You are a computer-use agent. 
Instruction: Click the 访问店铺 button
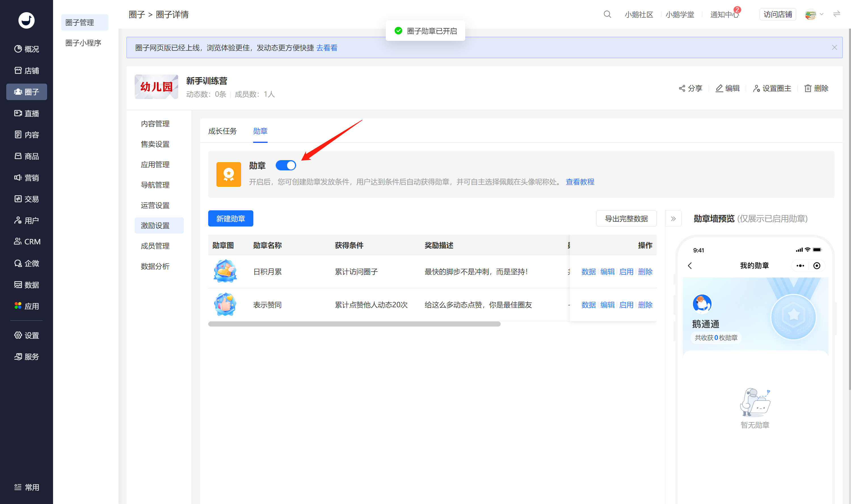pos(778,14)
